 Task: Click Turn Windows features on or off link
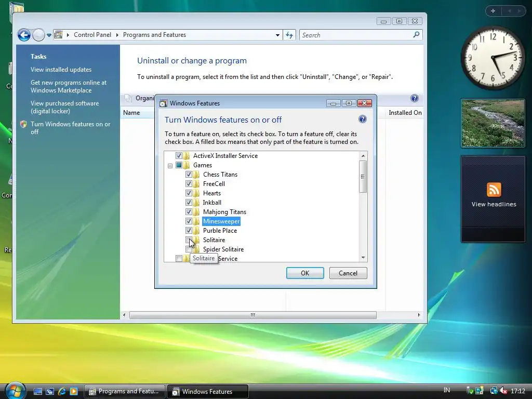[70, 128]
